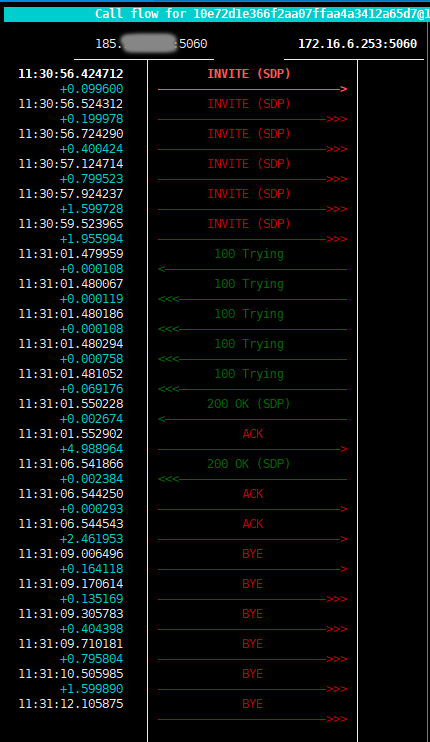Click the time delta +0.002674
This screenshot has height=742, width=430.
pyautogui.click(x=91, y=419)
